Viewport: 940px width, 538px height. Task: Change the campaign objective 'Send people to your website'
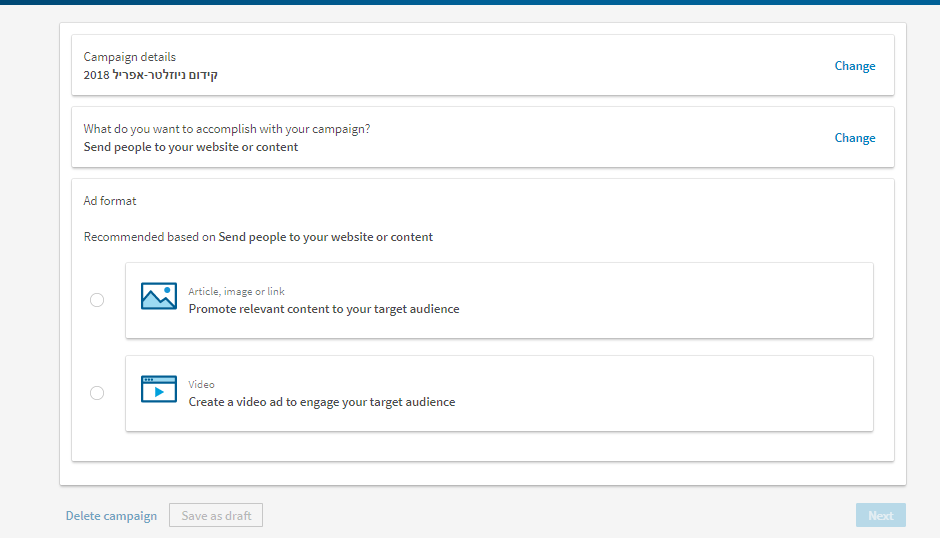[855, 138]
